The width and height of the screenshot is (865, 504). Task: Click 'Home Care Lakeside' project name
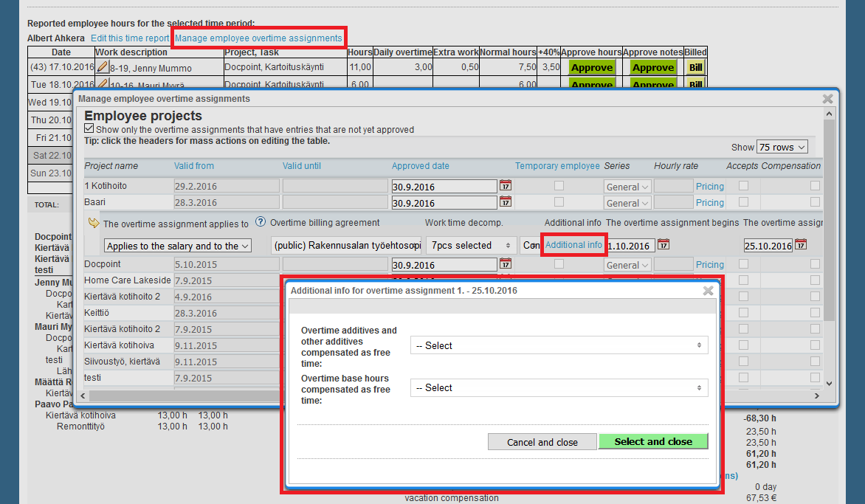(x=128, y=280)
